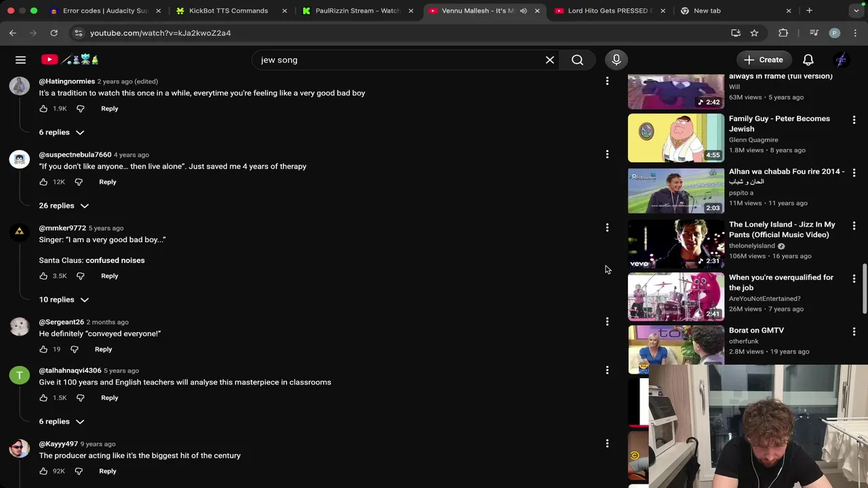Reply to the @Hatingnormies comment

click(109, 108)
